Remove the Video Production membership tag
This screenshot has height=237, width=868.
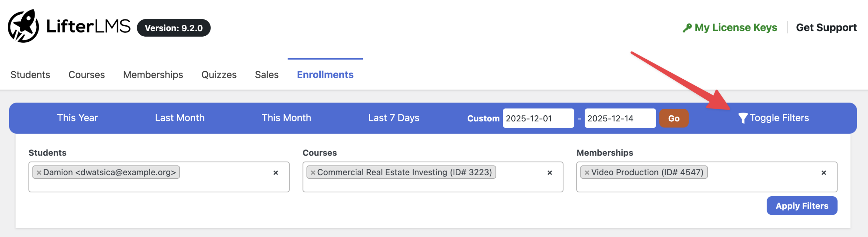point(587,173)
